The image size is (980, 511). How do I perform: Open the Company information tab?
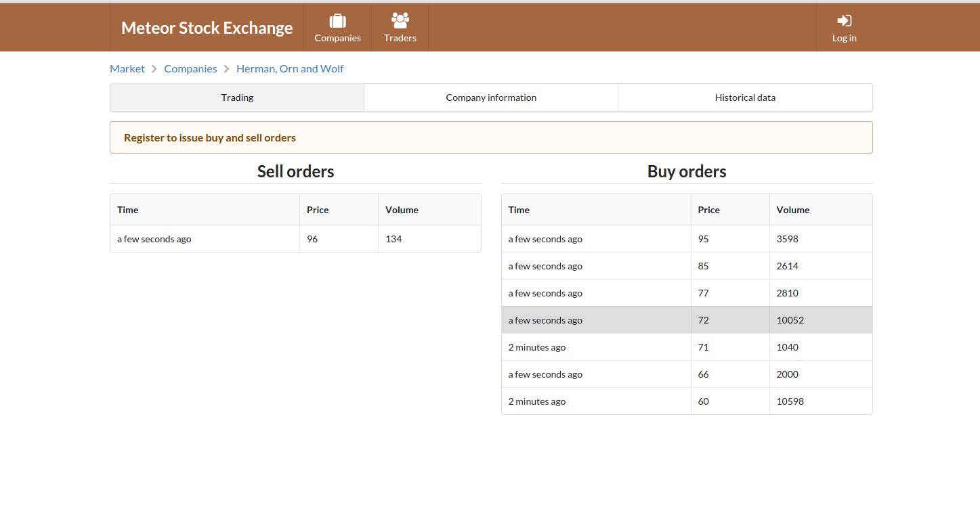tap(491, 97)
